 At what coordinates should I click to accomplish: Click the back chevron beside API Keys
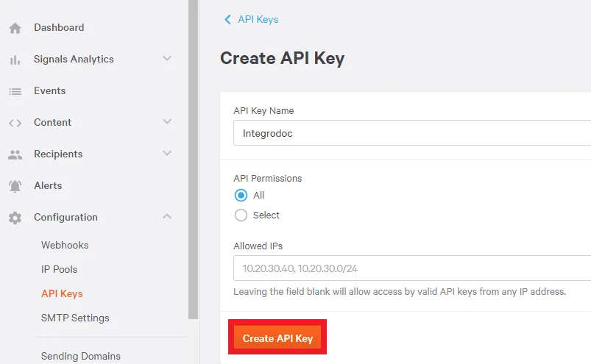pyautogui.click(x=227, y=19)
